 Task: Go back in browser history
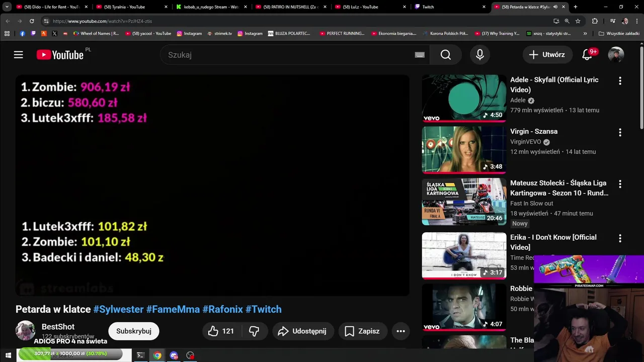8,21
